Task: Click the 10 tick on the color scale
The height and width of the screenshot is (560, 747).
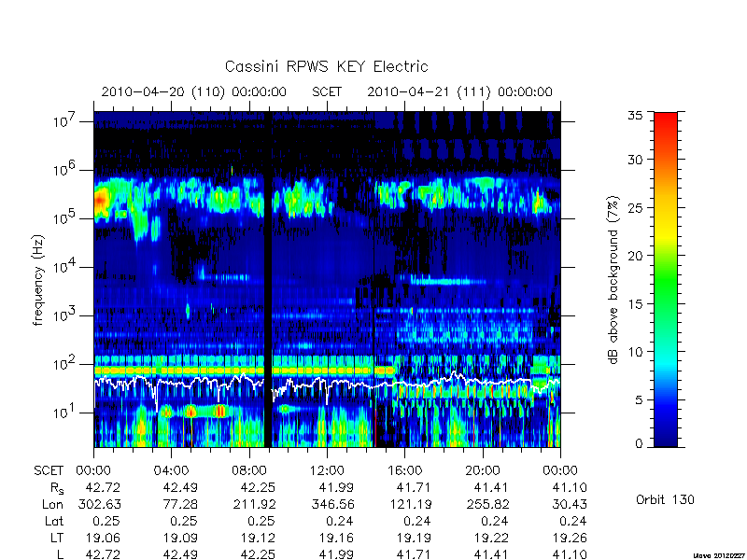Action: point(635,352)
